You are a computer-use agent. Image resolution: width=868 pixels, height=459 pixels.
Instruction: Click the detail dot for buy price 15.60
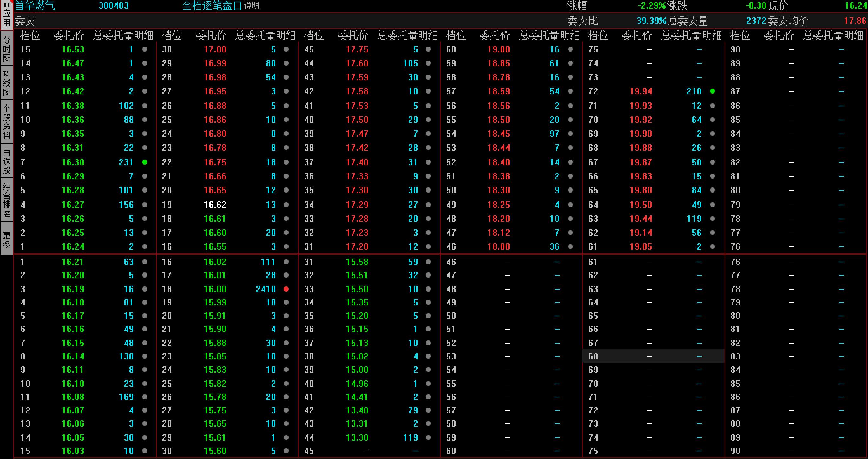286,450
